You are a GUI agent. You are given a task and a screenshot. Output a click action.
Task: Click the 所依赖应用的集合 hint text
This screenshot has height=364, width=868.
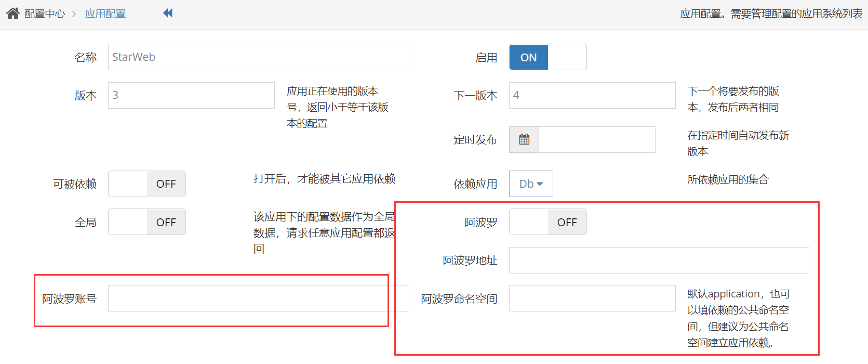(728, 179)
